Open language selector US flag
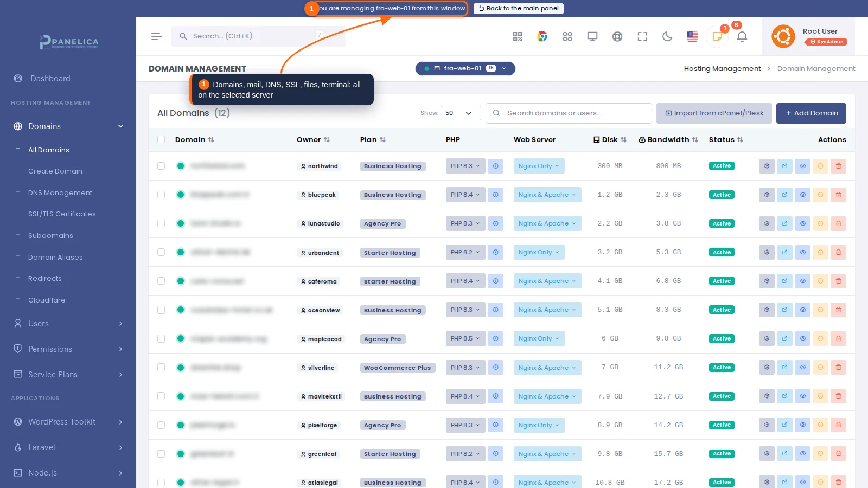 pyautogui.click(x=692, y=36)
